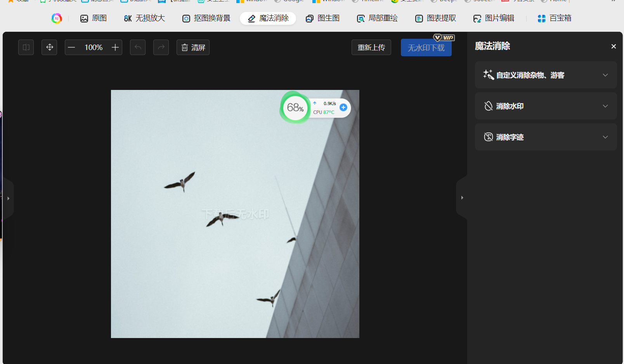Toggle the compare view icon
The width and height of the screenshot is (624, 364).
(26, 47)
